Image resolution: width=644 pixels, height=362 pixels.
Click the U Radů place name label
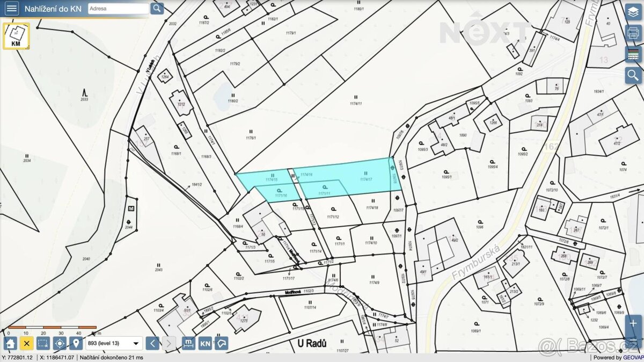(312, 343)
